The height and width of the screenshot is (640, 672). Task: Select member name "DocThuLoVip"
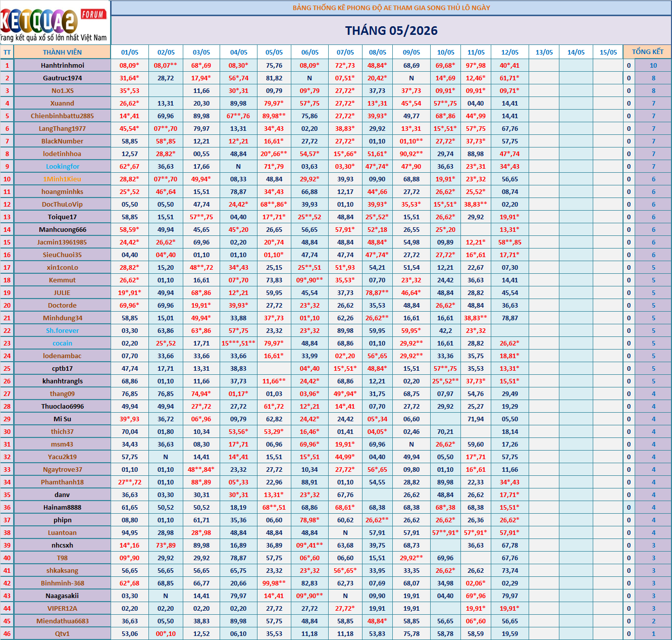click(63, 204)
